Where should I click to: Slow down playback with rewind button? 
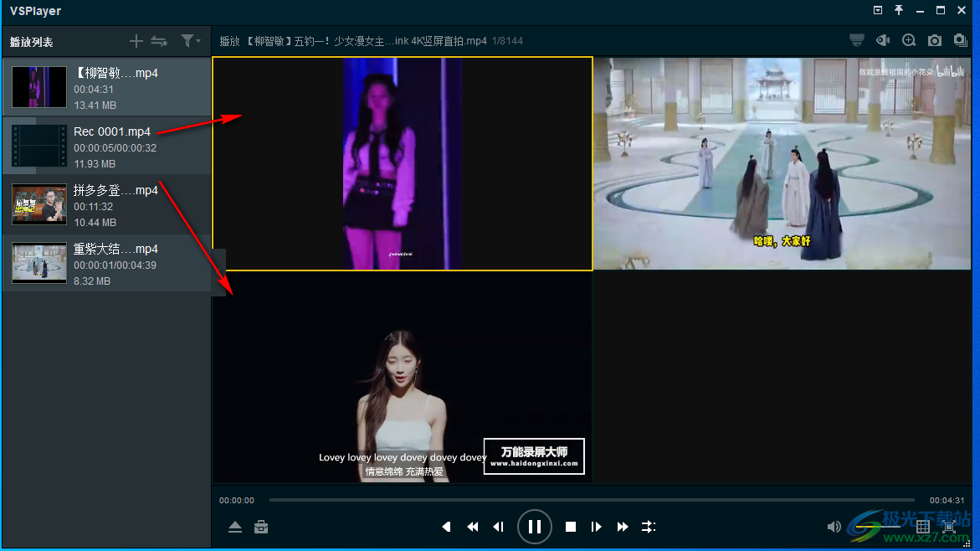[x=473, y=527]
